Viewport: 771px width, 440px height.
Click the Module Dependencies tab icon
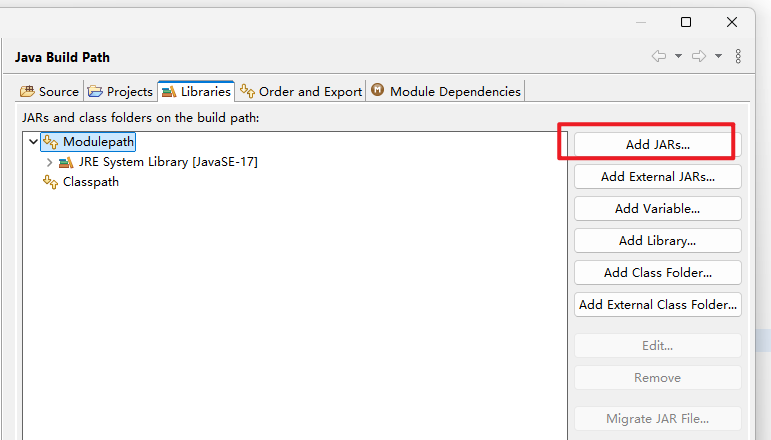[378, 91]
